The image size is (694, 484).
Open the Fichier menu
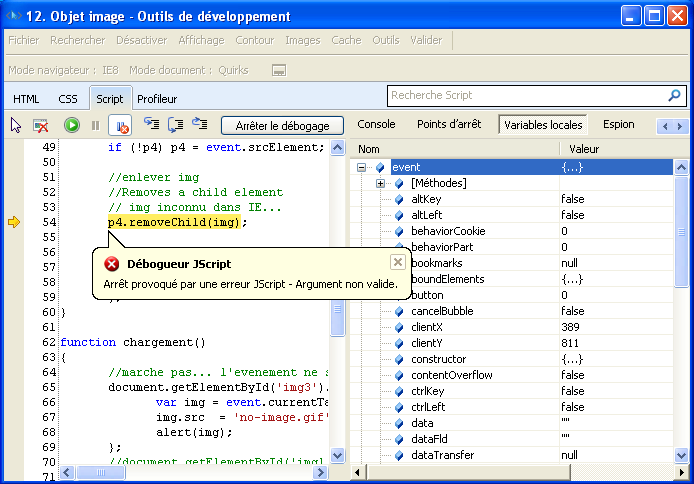pyautogui.click(x=23, y=40)
